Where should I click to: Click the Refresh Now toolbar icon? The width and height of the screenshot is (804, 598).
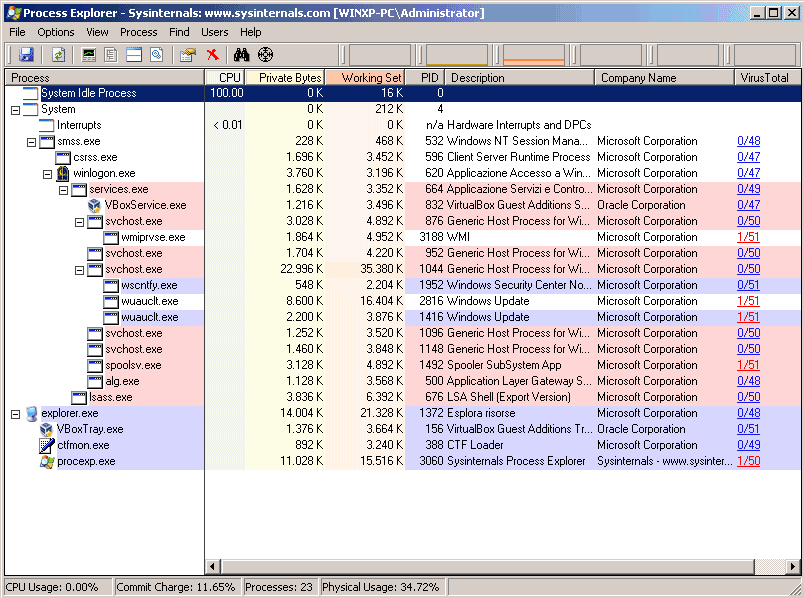coord(58,54)
